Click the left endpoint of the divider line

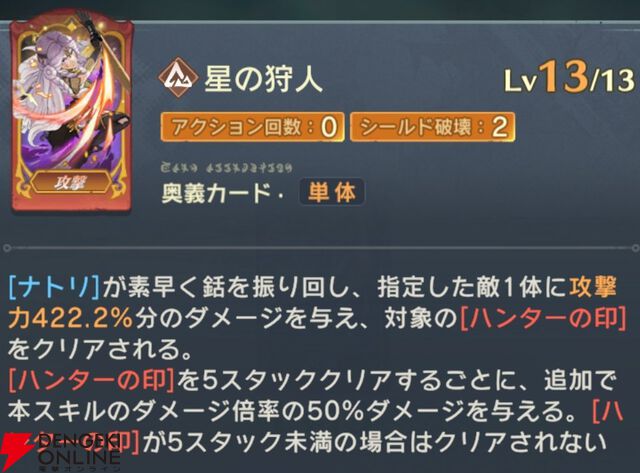[6, 248]
